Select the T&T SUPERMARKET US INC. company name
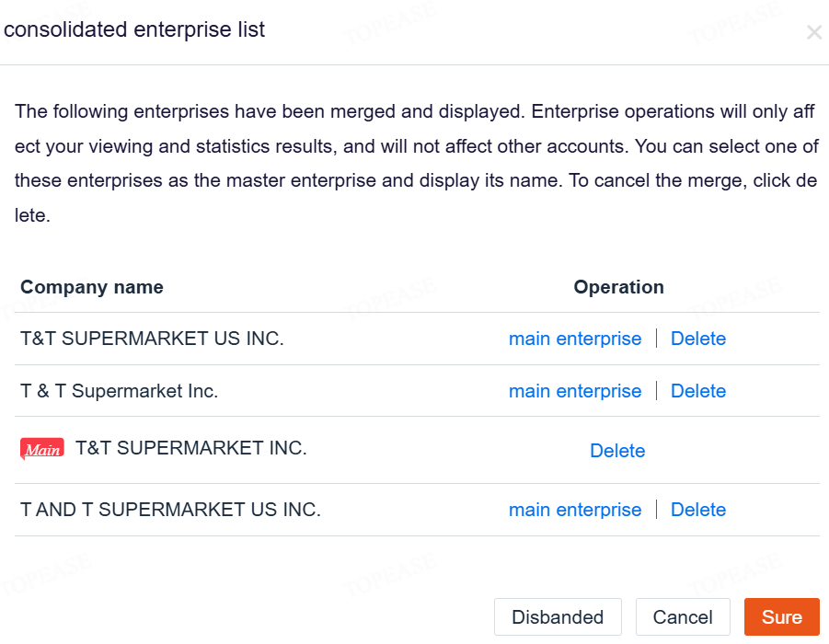Image resolution: width=829 pixels, height=644 pixels. pos(152,339)
